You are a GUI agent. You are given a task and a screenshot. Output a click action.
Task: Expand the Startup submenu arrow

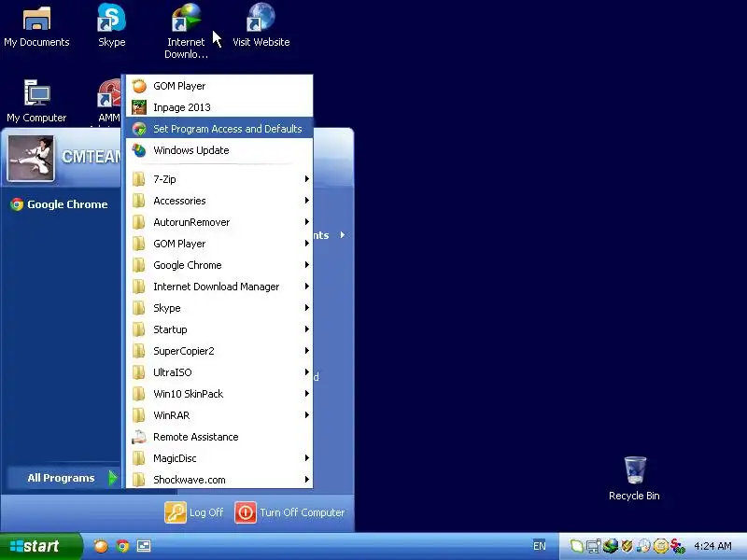point(307,329)
